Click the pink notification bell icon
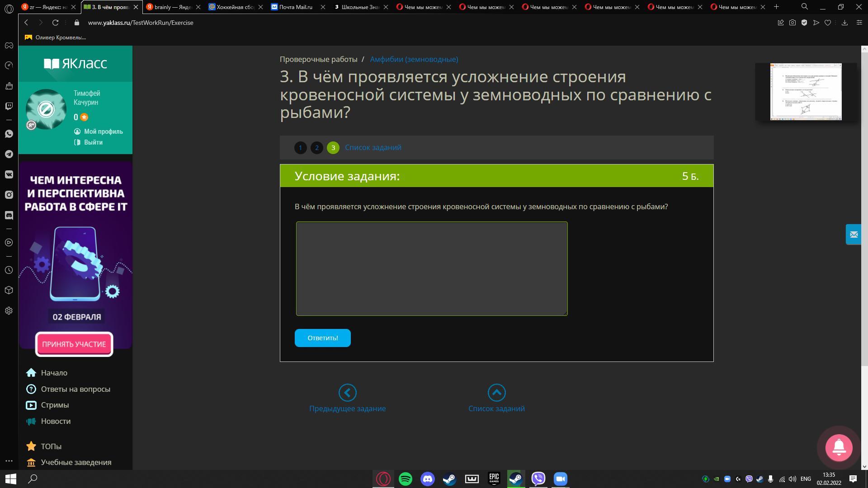Screen dimensions: 868x488 839,447
